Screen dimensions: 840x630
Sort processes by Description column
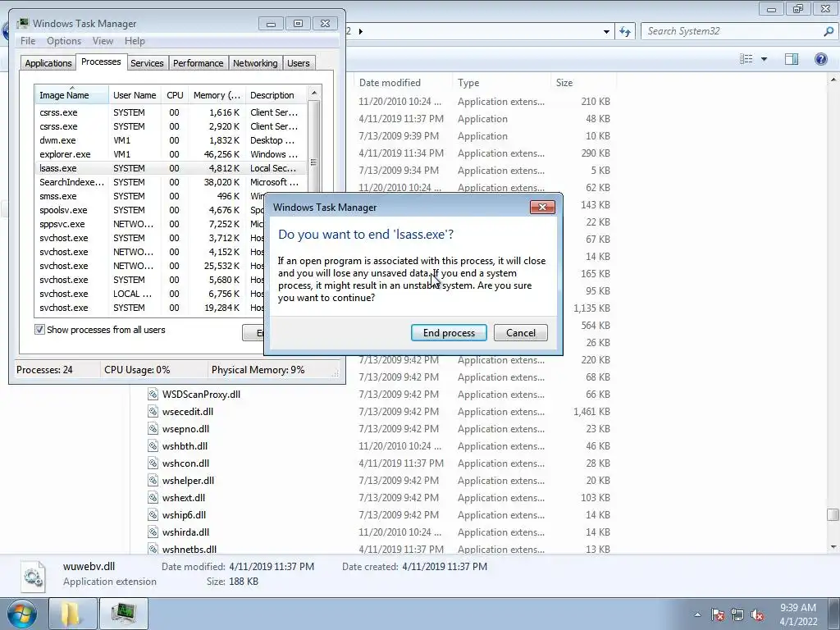(x=276, y=95)
